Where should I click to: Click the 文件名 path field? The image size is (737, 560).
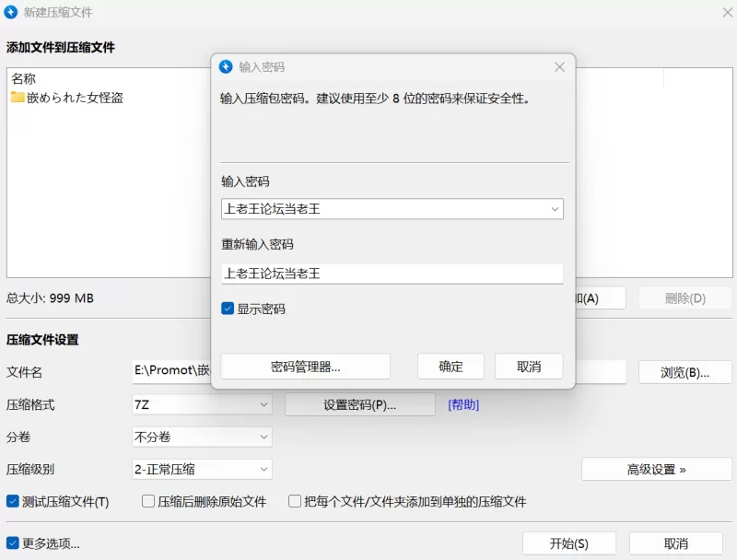click(x=379, y=372)
